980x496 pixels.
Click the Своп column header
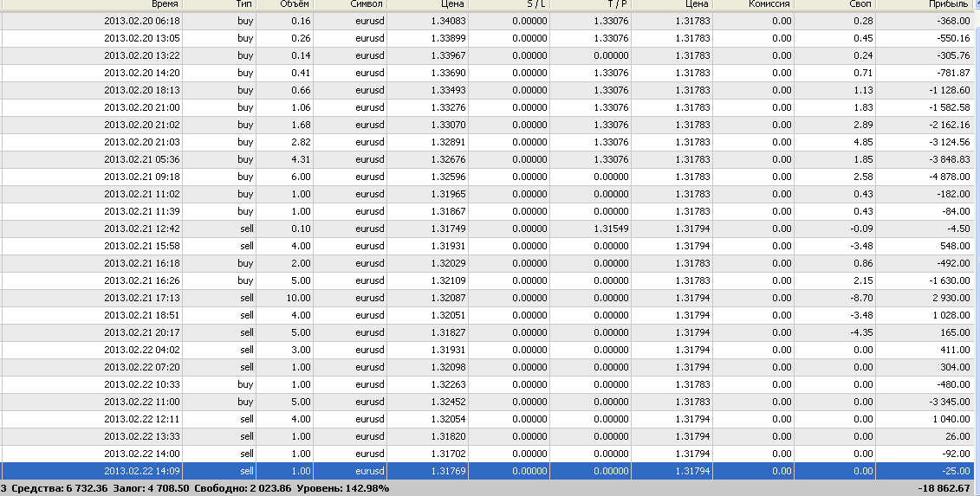tap(835, 4)
